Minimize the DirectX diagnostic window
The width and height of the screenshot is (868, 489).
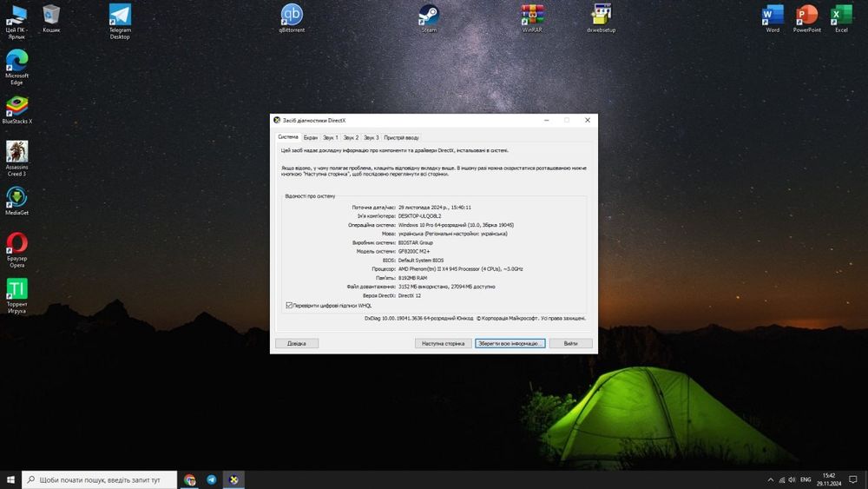point(546,120)
